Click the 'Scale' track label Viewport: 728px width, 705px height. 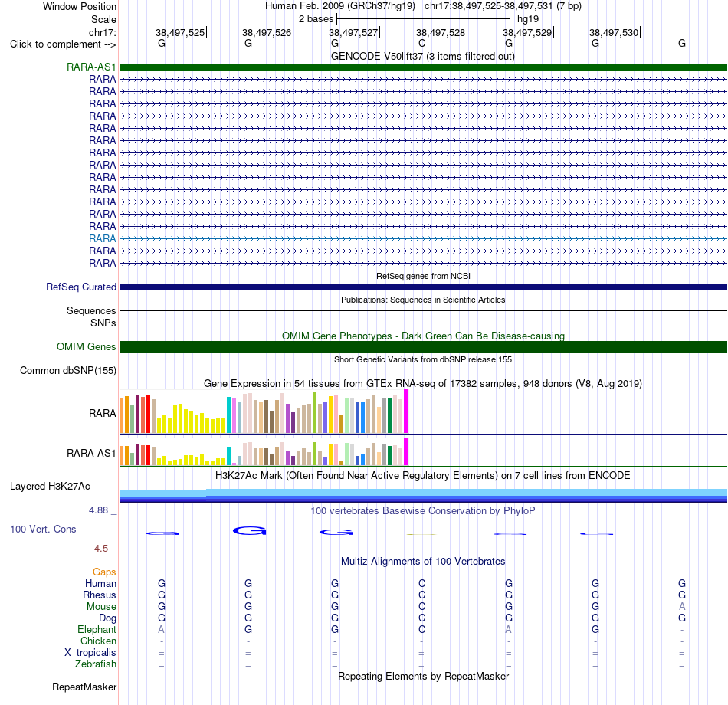[x=103, y=19]
